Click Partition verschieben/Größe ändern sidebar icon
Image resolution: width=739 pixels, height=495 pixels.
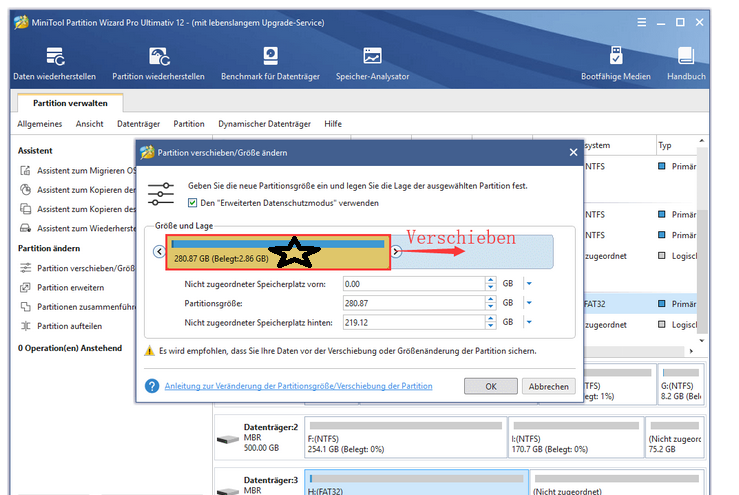point(25,268)
